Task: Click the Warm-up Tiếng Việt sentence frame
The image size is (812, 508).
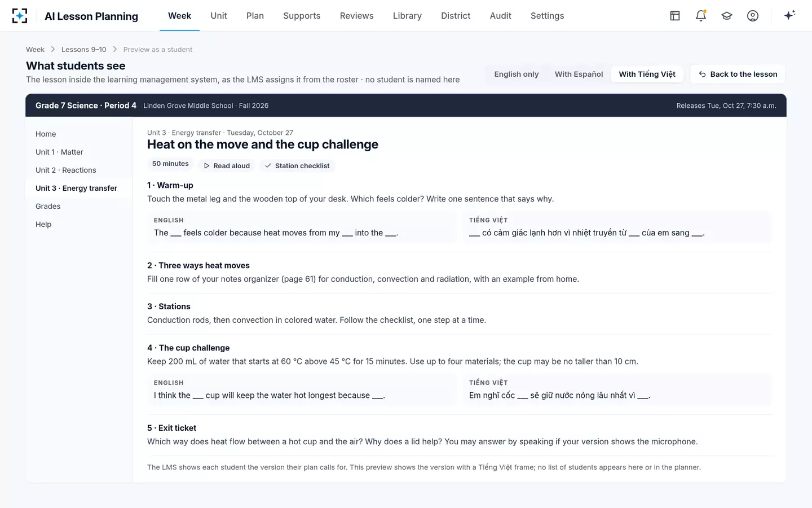Action: pyautogui.click(x=617, y=227)
